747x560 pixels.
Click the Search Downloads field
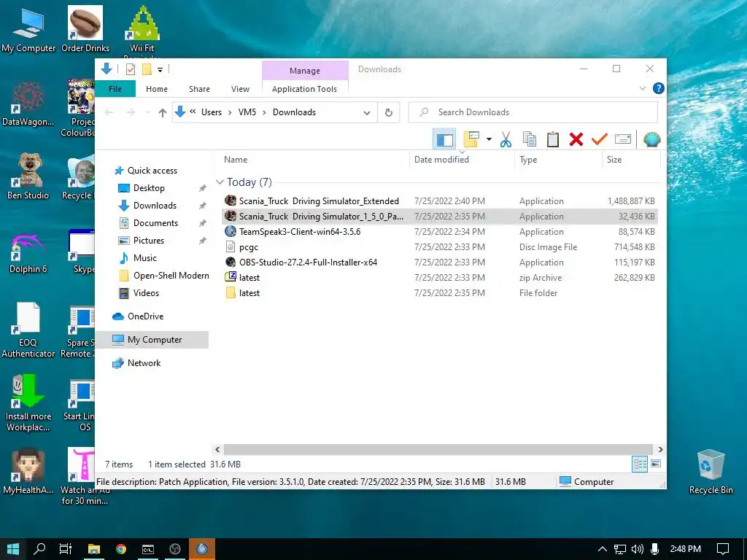[x=533, y=112]
